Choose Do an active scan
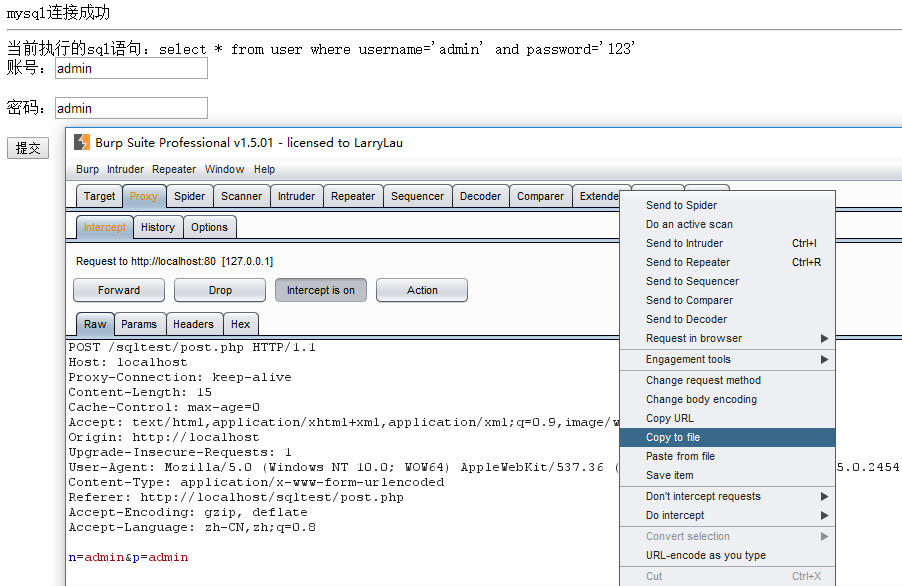The height and width of the screenshot is (586, 902). 727,224
